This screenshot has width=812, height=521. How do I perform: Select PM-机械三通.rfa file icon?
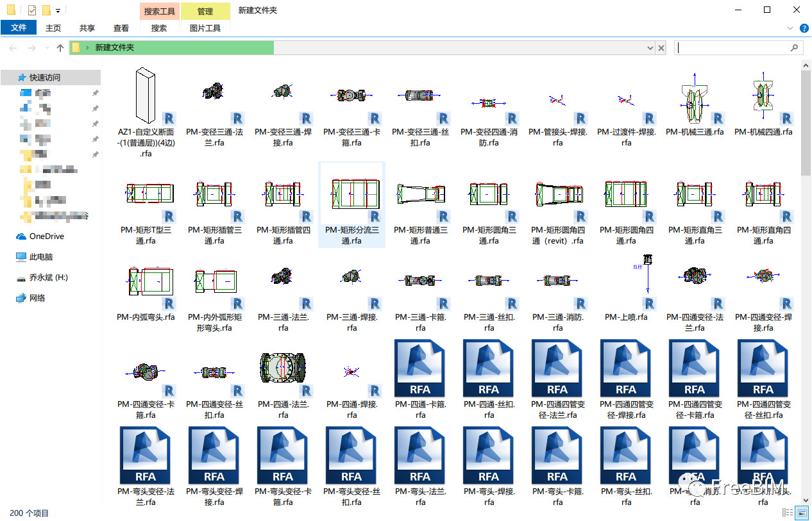(x=695, y=96)
